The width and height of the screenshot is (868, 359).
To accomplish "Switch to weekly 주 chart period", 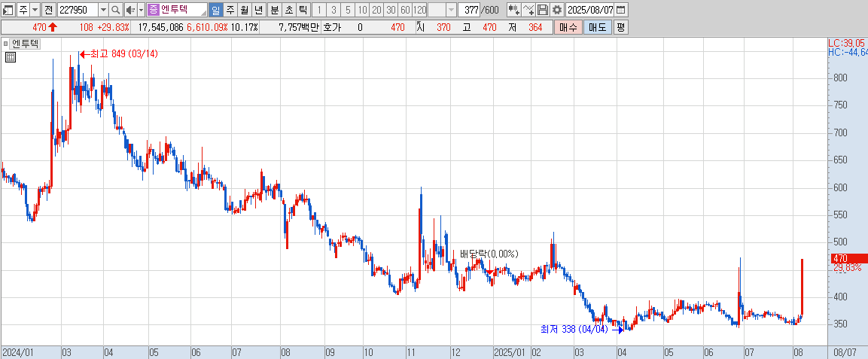I will pos(230,9).
